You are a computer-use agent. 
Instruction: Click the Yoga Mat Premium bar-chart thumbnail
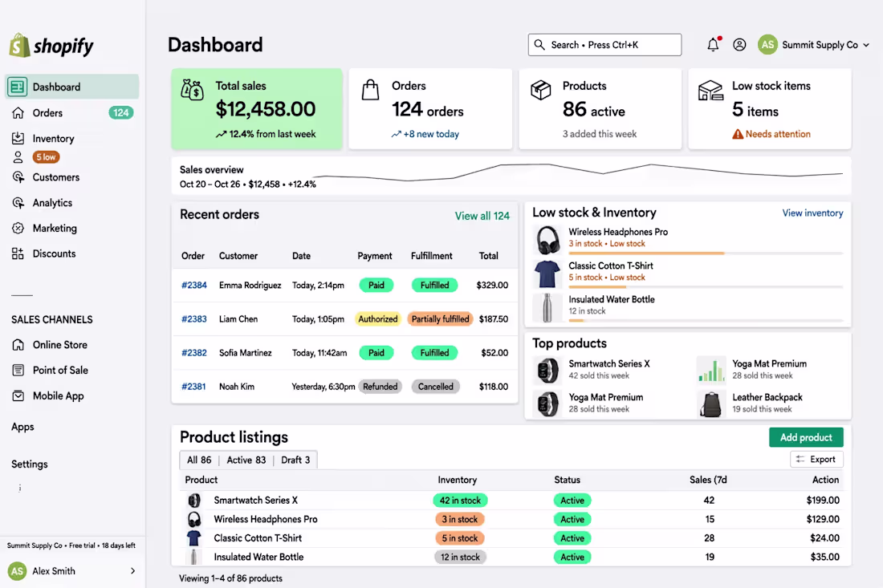[x=710, y=370]
